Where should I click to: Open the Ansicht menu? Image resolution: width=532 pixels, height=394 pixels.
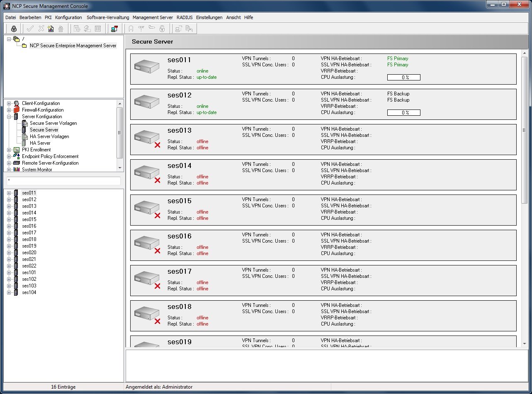233,17
